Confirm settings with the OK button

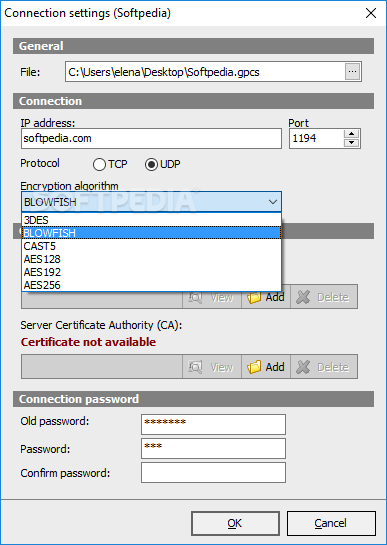coord(235,523)
